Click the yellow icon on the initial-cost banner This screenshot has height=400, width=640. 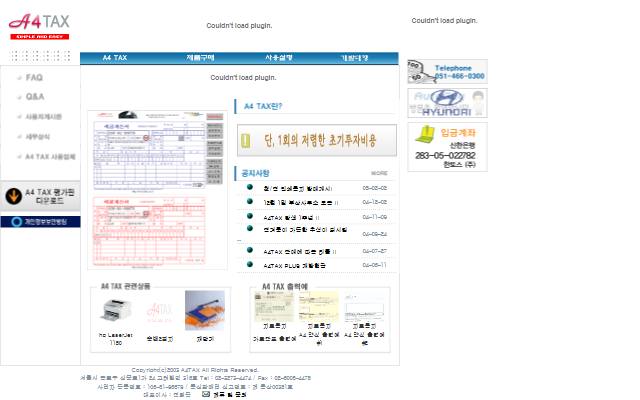[245, 141]
